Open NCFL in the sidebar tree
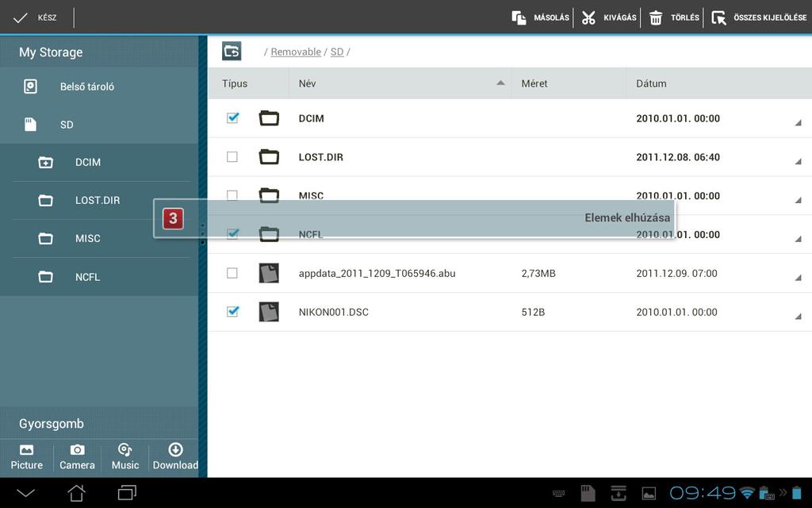This screenshot has height=508, width=812. 99,277
